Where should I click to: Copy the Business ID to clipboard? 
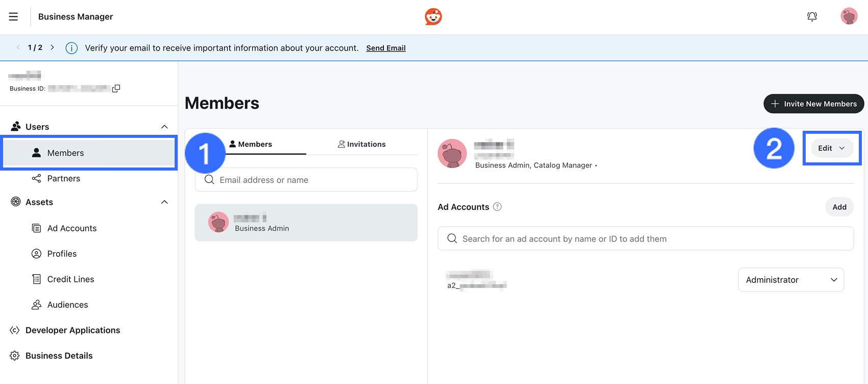[116, 88]
